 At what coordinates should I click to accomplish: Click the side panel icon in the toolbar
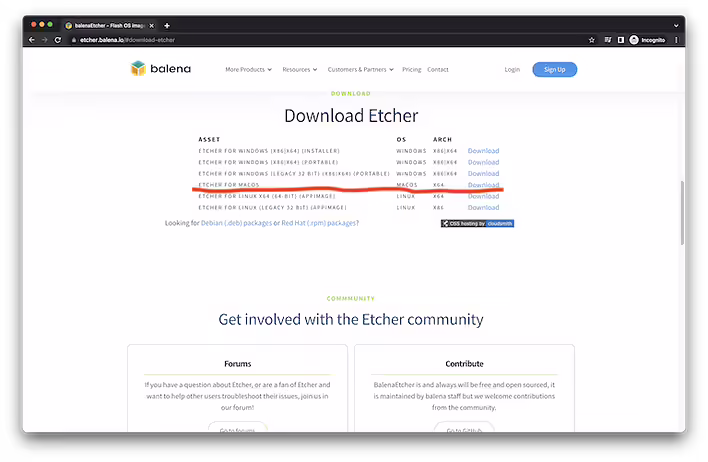(621, 40)
